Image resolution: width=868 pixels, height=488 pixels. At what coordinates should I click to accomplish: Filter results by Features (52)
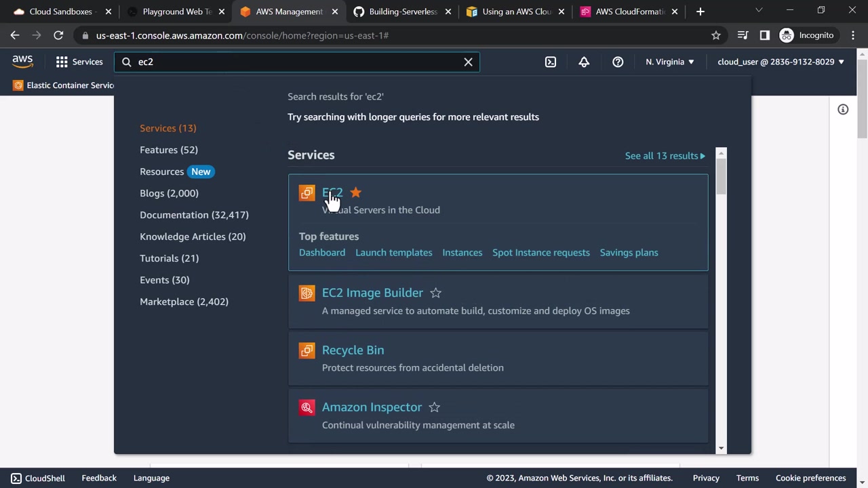pyautogui.click(x=169, y=150)
